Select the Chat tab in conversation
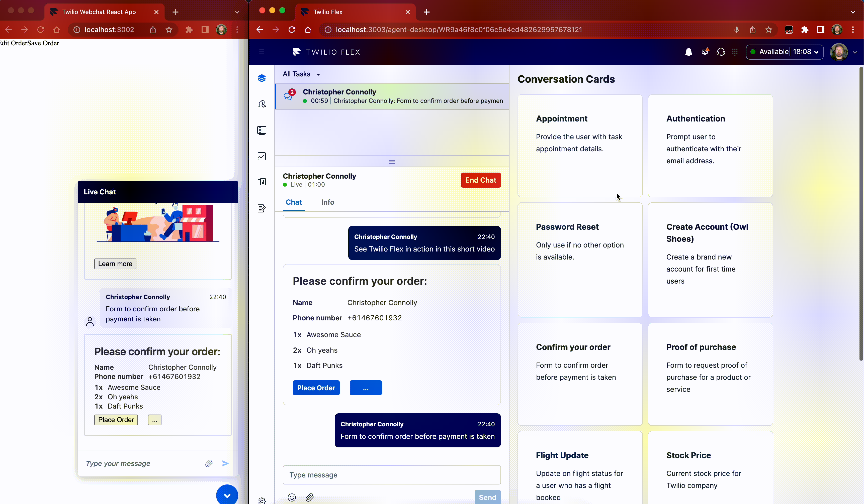Screen dimensions: 864x504 click(x=294, y=202)
